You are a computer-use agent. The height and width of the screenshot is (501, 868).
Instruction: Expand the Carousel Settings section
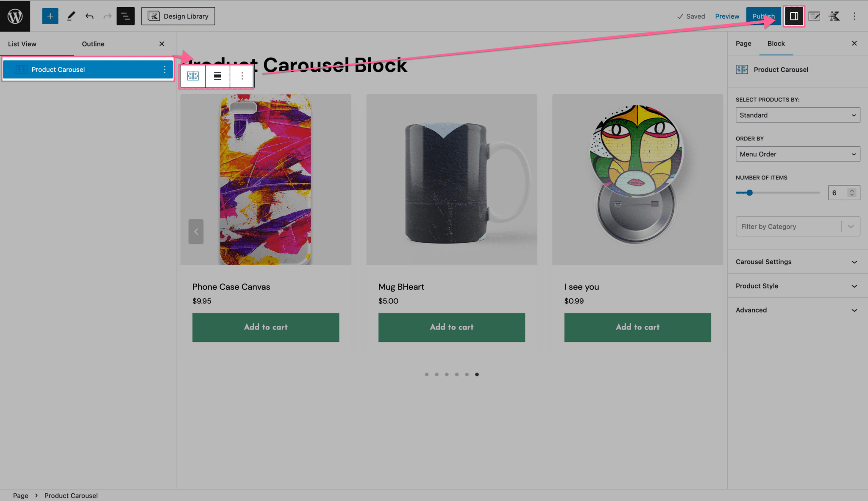(x=797, y=262)
